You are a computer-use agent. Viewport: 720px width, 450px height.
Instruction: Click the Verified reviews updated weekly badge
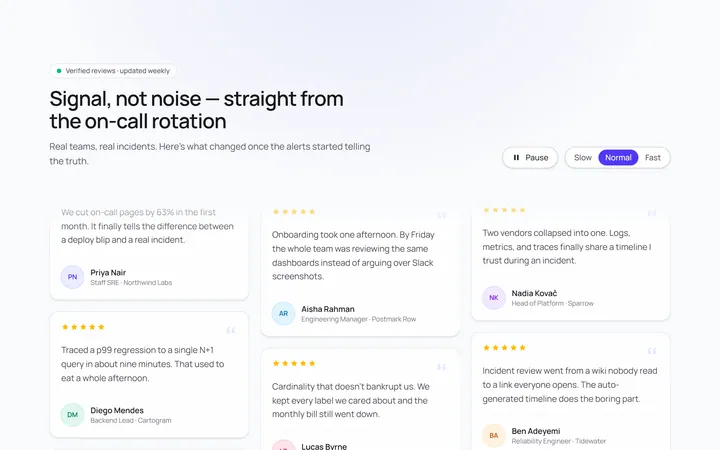(113, 71)
